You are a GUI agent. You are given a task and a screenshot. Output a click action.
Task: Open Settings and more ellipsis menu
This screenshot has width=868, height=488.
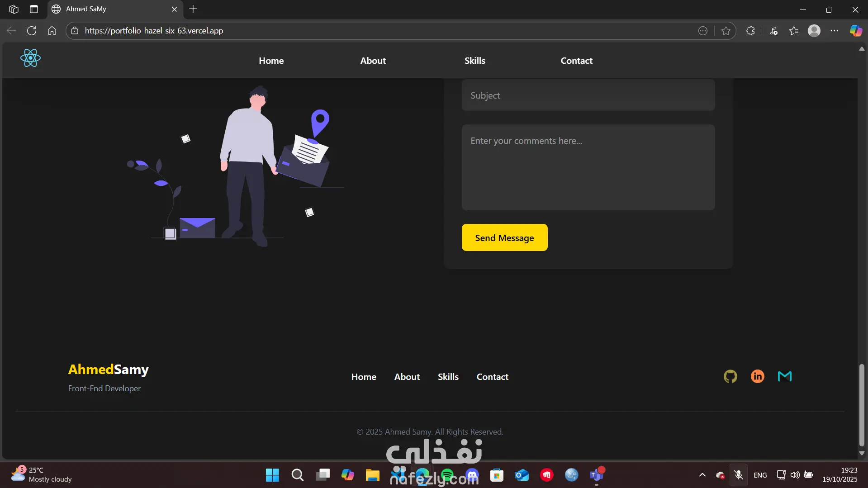coord(835,31)
